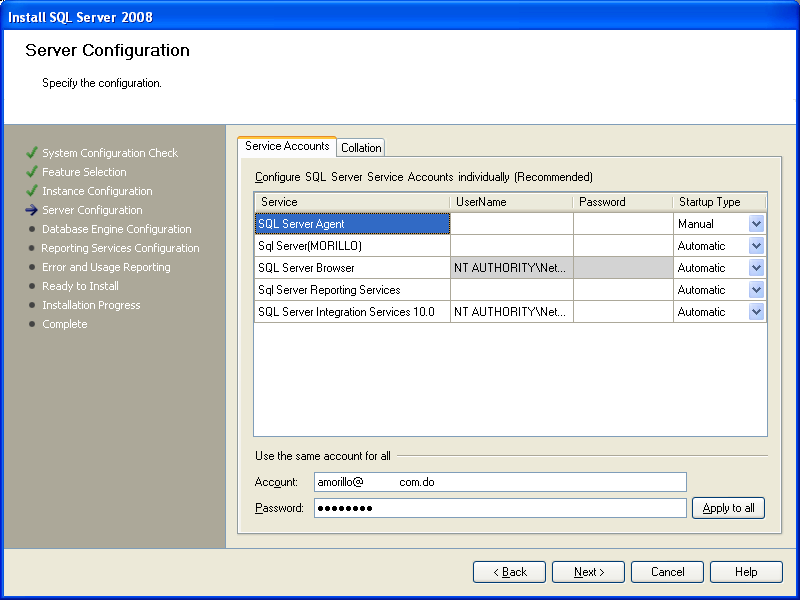Click checkmark icon beside Instance Configuration
The width and height of the screenshot is (800, 600).
[x=32, y=190]
